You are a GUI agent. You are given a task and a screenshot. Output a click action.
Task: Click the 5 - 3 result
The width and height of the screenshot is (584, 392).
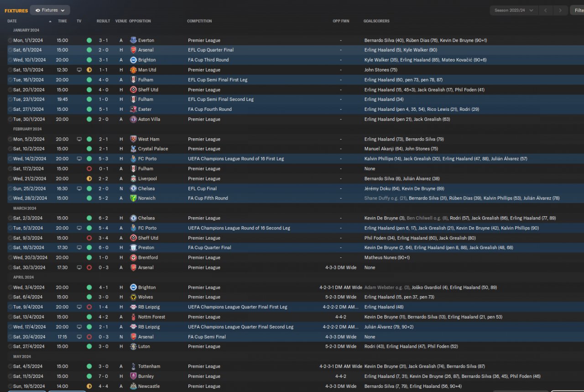tap(104, 159)
